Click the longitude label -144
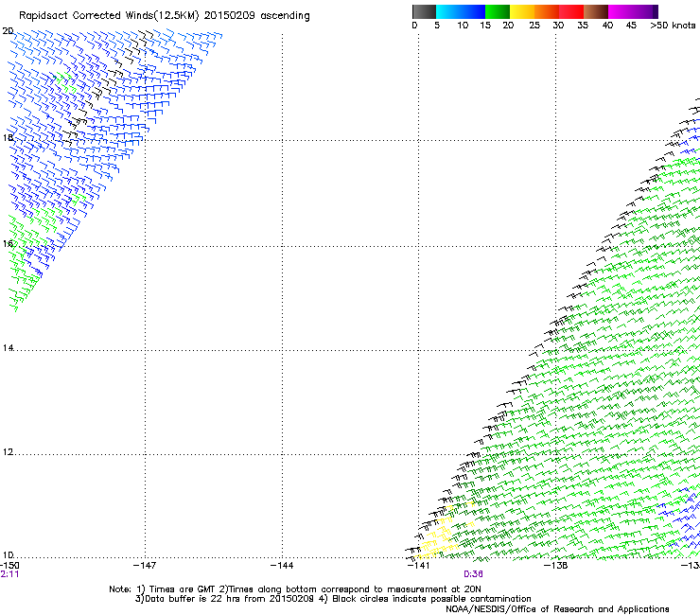Image resolution: width=700 pixels, height=615 pixels. (282, 566)
